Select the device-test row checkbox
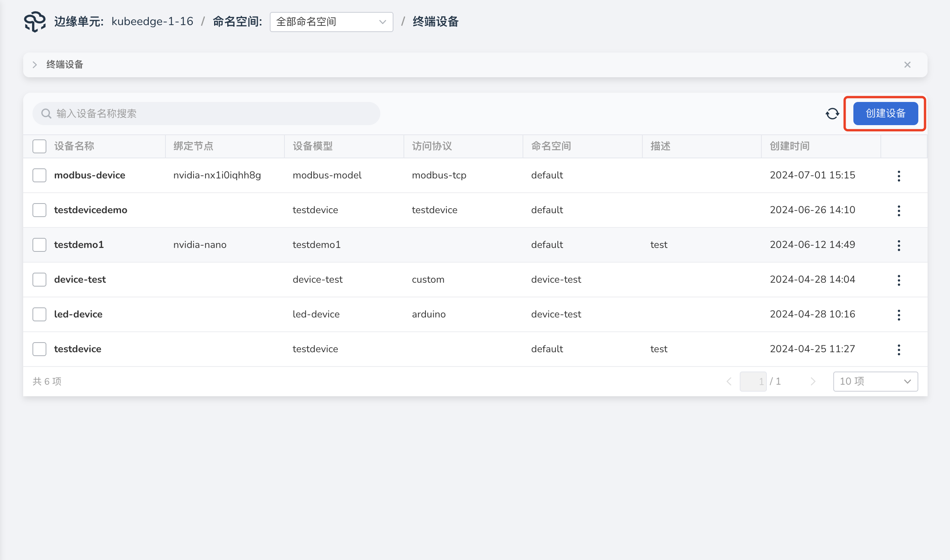This screenshot has width=950, height=560. tap(39, 280)
